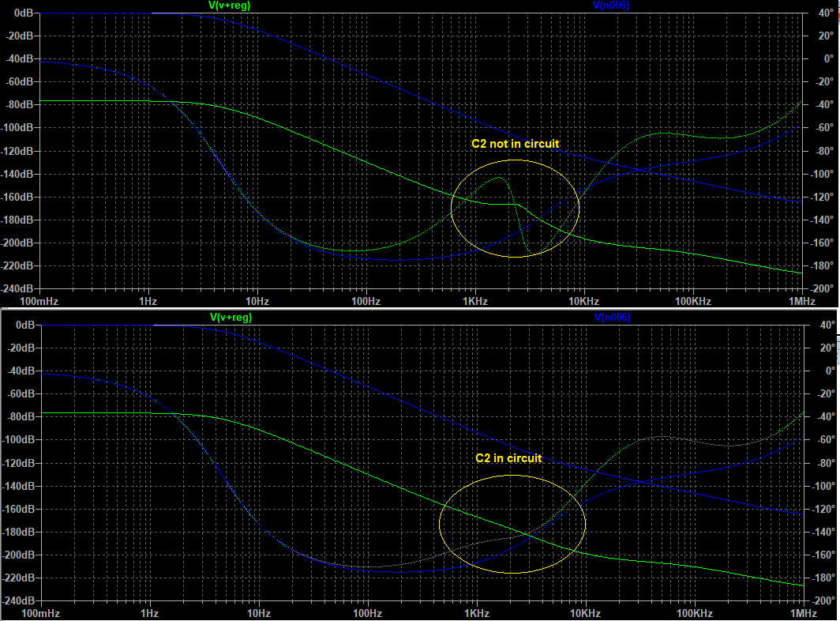The height and width of the screenshot is (621, 840).
Task: Click the 100mHz label on top plot's frequency axis
Action: pos(39,301)
